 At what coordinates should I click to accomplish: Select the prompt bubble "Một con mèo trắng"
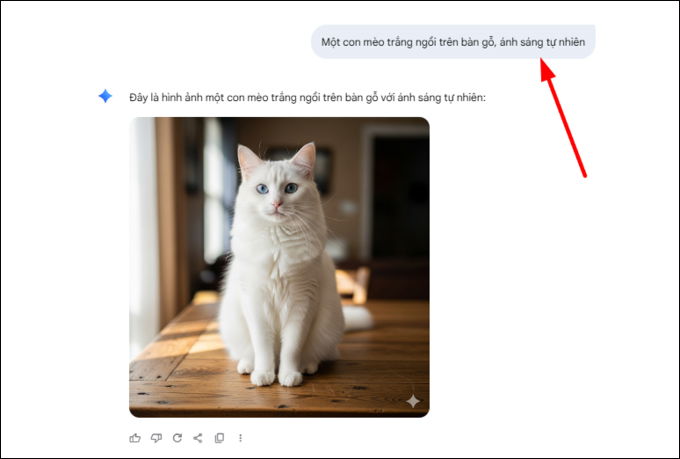pyautogui.click(x=453, y=42)
